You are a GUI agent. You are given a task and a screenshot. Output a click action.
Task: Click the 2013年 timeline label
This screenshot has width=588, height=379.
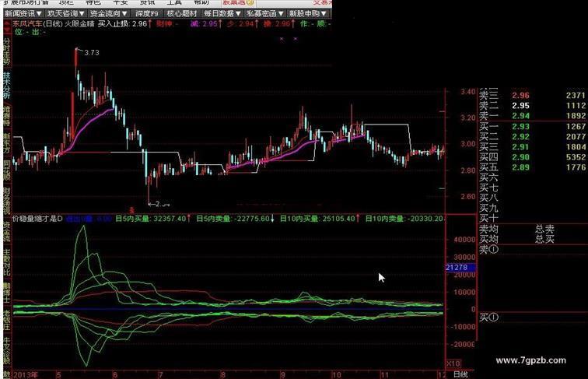26,374
